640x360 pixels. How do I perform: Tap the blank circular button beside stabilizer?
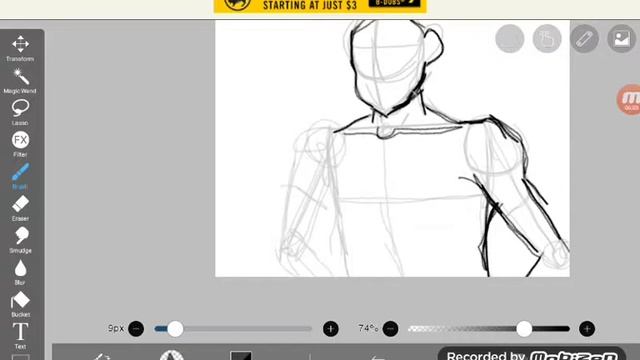point(510,39)
